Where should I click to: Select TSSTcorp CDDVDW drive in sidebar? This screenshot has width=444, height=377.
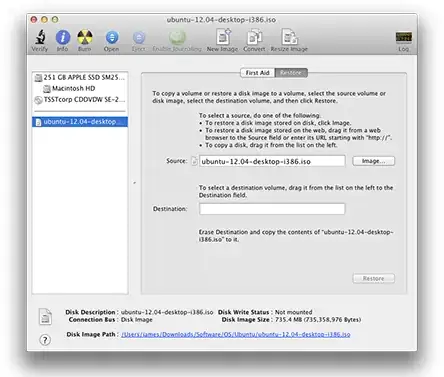80,99
